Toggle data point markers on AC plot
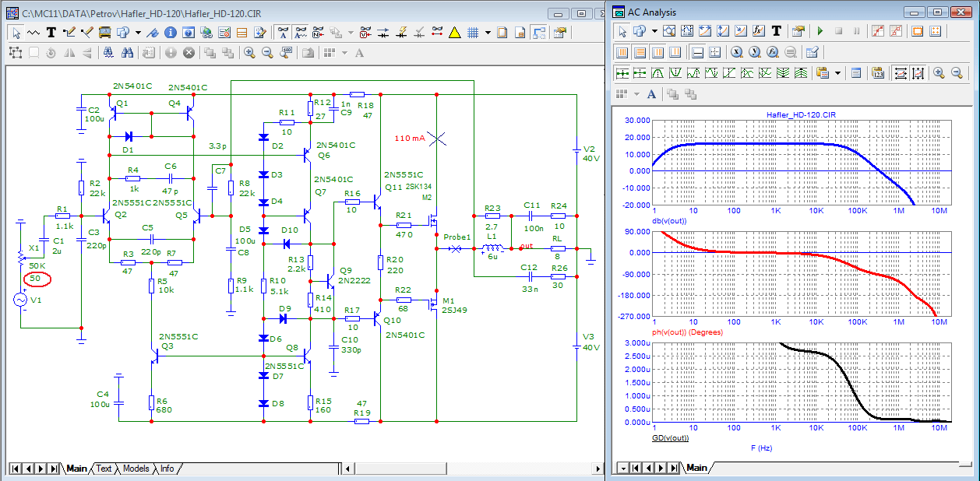Viewport: 980px width, 481px height. click(x=878, y=31)
